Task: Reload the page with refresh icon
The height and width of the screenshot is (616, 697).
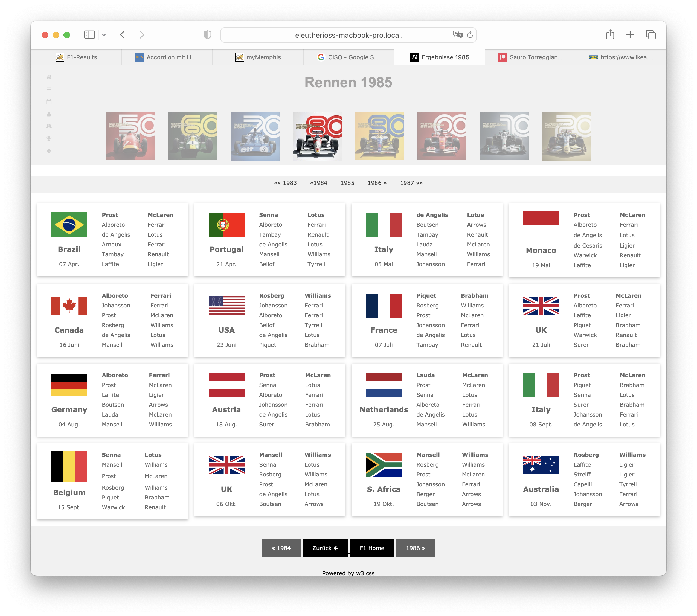Action: coord(470,35)
